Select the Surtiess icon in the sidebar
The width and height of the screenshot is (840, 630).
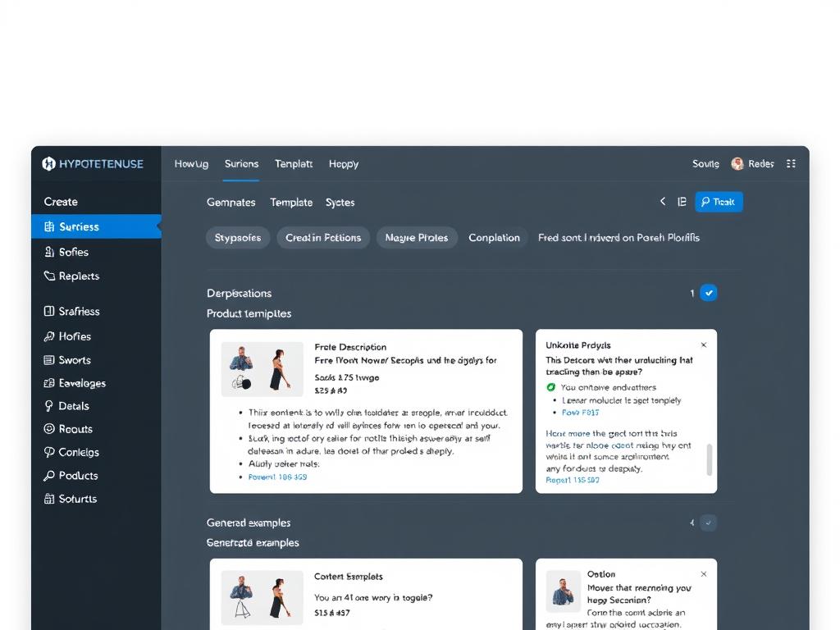pos(48,227)
